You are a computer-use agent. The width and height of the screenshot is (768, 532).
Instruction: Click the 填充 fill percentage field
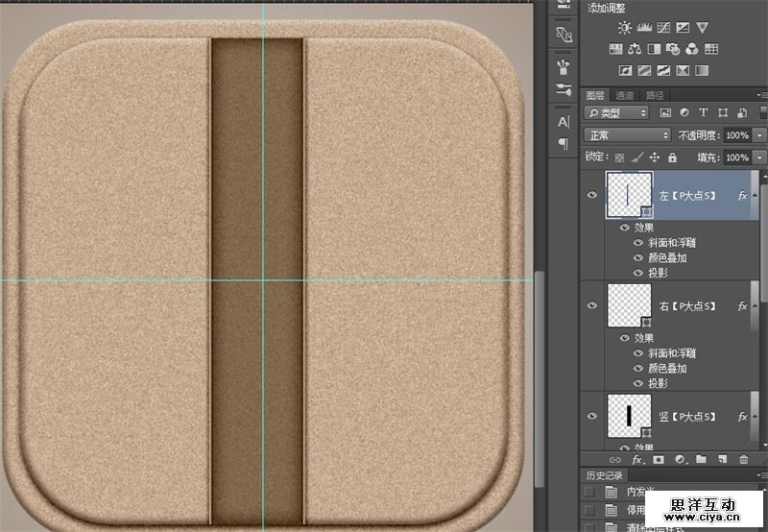pos(736,157)
